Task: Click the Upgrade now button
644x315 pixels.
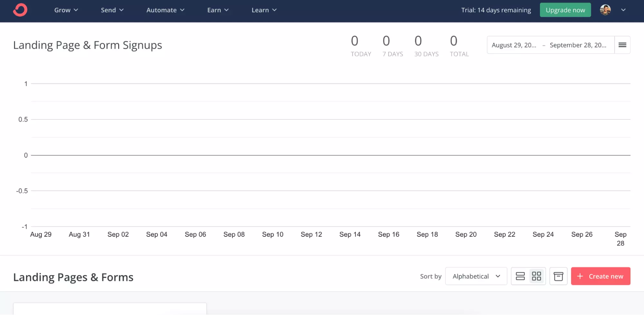Action: [x=565, y=10]
